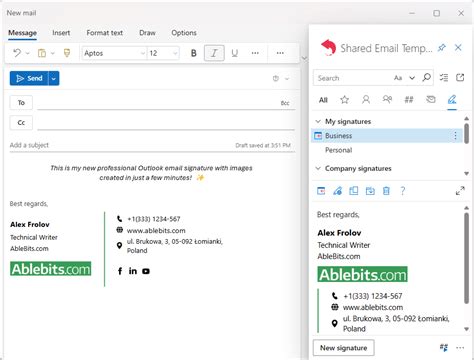Expand the ribbon with the chevron
Image resolution: width=474 pixels, height=360 pixels.
(304, 59)
